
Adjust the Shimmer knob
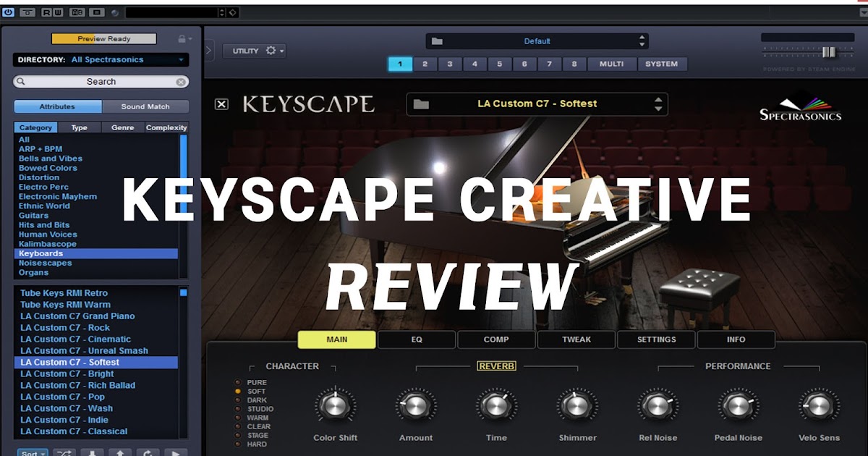click(576, 405)
